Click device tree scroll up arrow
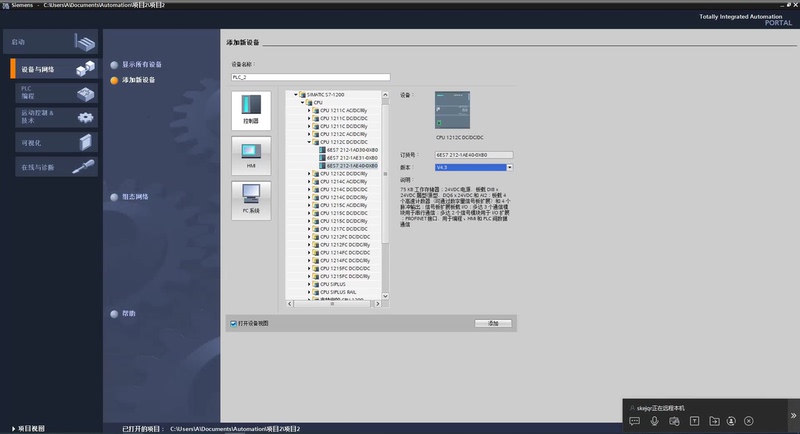 pos(385,95)
